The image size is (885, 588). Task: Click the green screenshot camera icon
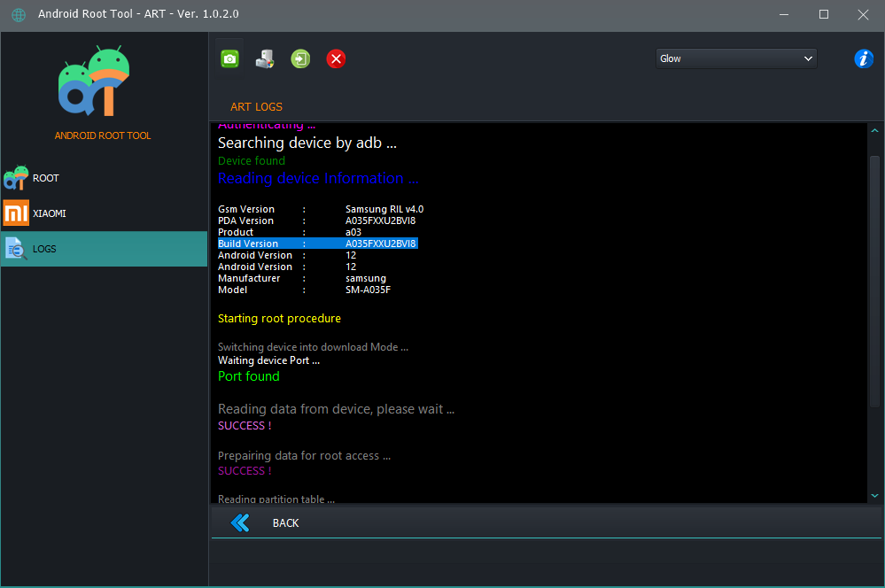229,58
